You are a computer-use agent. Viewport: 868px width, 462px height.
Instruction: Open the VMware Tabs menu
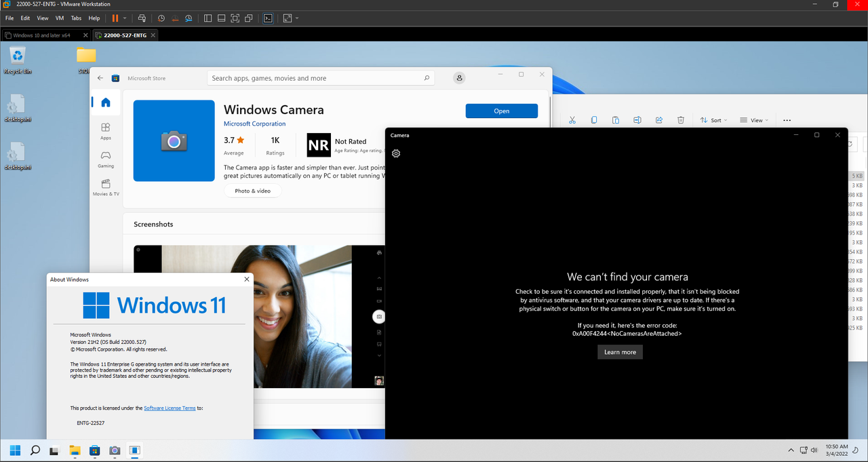coord(77,18)
